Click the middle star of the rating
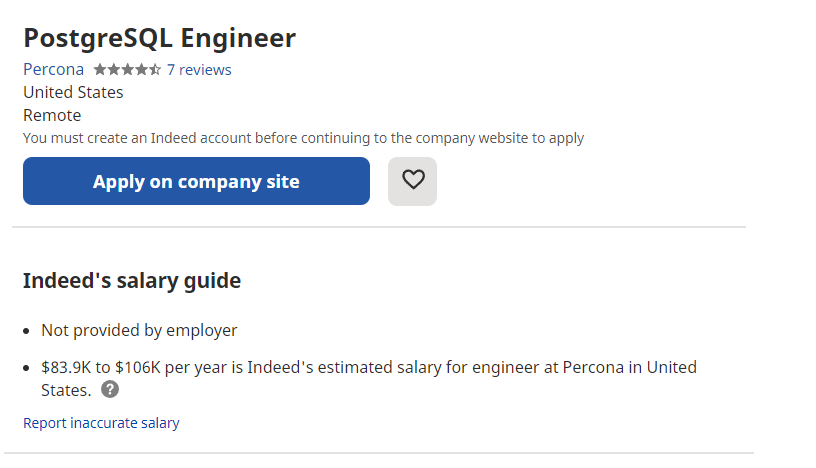This screenshot has width=816, height=468. (128, 69)
